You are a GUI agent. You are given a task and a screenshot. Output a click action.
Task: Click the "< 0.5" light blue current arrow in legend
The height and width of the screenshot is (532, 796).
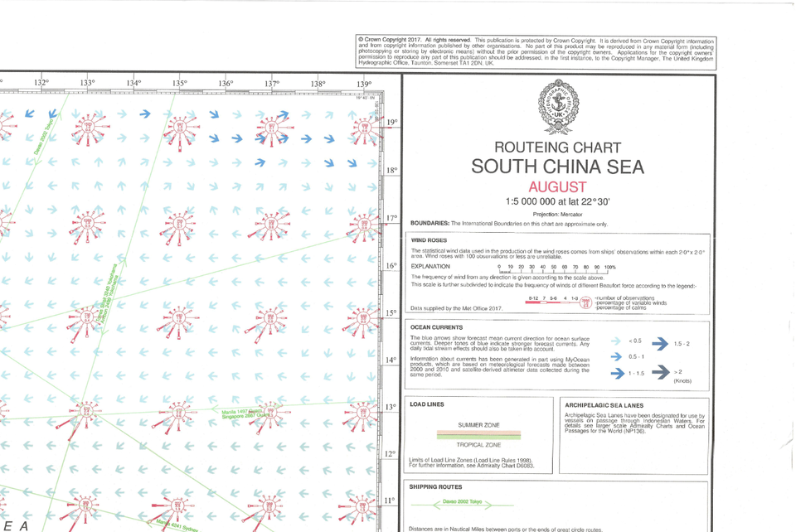(x=615, y=340)
